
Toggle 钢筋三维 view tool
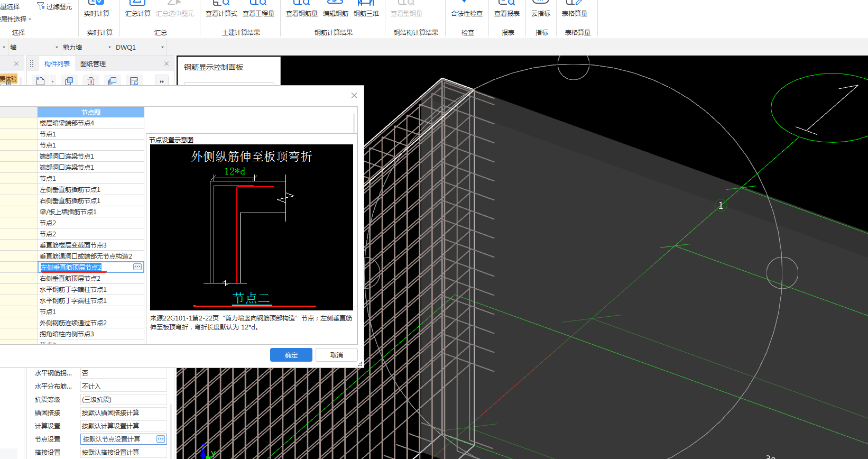pos(366,9)
